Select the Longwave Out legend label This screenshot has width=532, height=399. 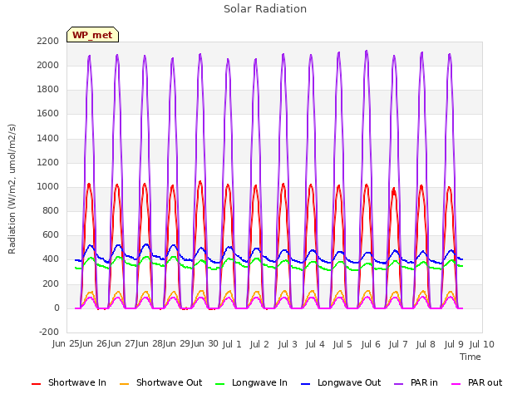[x=349, y=382]
